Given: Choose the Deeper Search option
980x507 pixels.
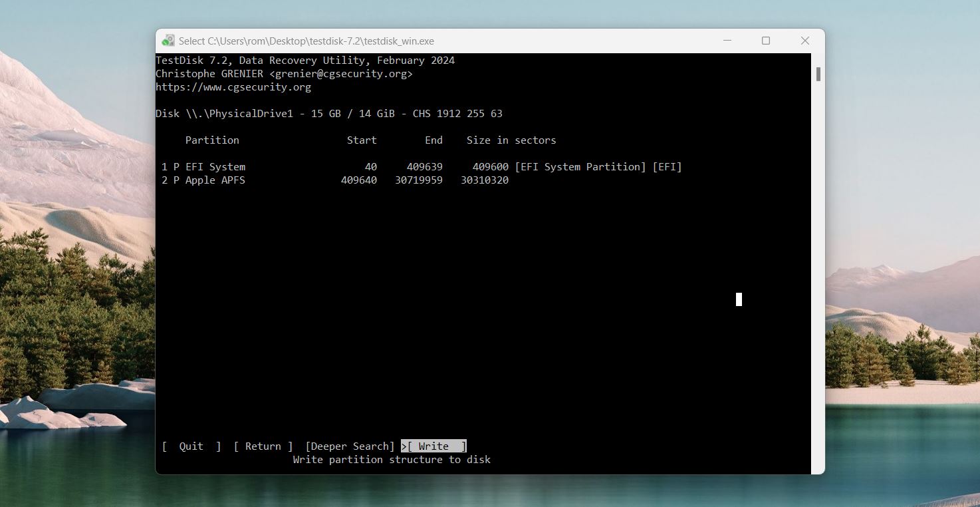Looking at the screenshot, I should click(350, 446).
